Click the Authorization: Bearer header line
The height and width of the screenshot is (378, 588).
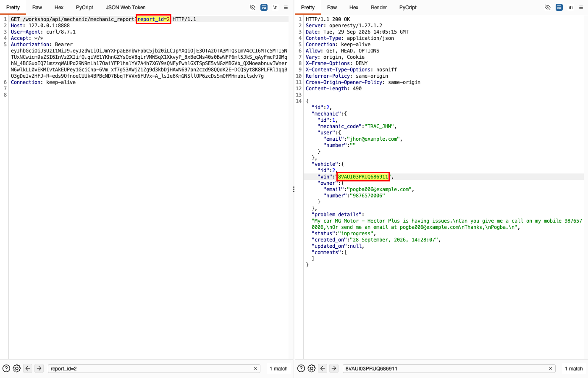click(42, 45)
